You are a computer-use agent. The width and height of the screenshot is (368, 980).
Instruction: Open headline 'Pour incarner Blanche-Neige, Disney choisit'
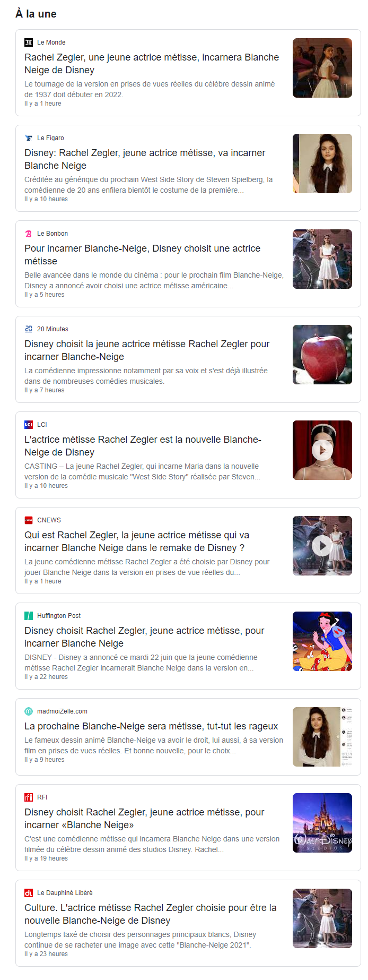coord(143,255)
